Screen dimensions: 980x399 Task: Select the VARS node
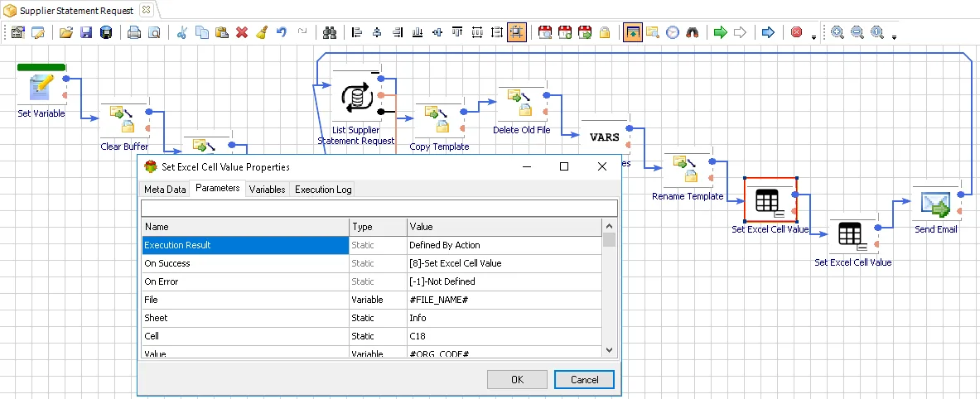(x=605, y=137)
